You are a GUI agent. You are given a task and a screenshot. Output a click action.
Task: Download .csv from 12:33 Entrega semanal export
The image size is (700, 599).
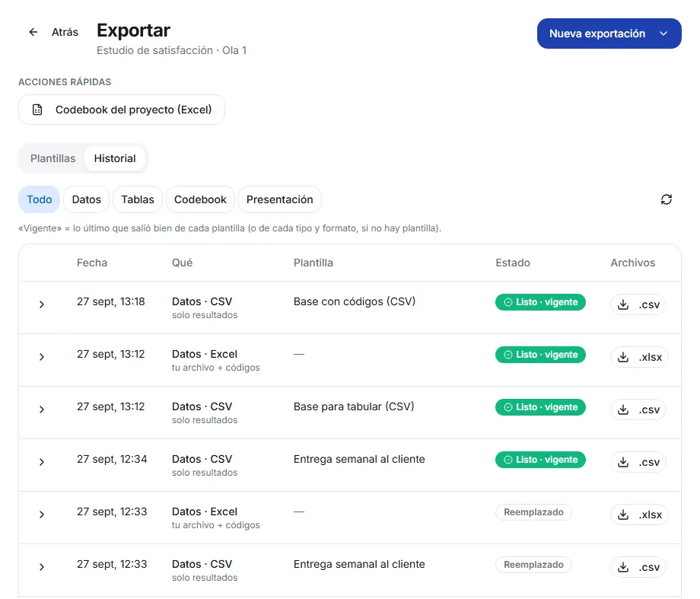tap(638, 567)
